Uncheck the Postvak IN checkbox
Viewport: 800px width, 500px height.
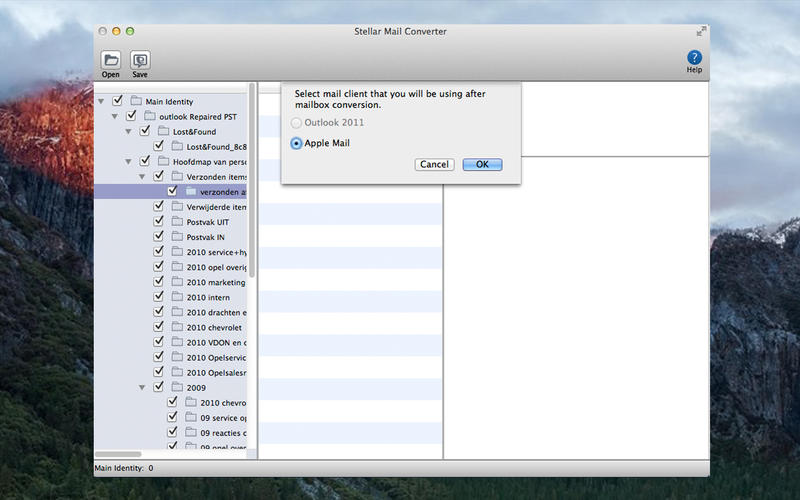point(159,236)
